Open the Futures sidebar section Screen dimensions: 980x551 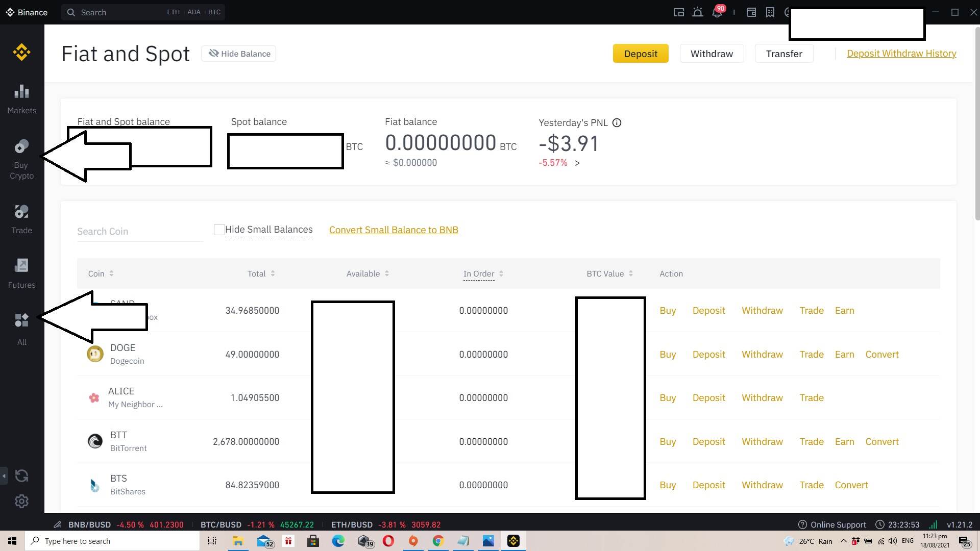pos(21,274)
